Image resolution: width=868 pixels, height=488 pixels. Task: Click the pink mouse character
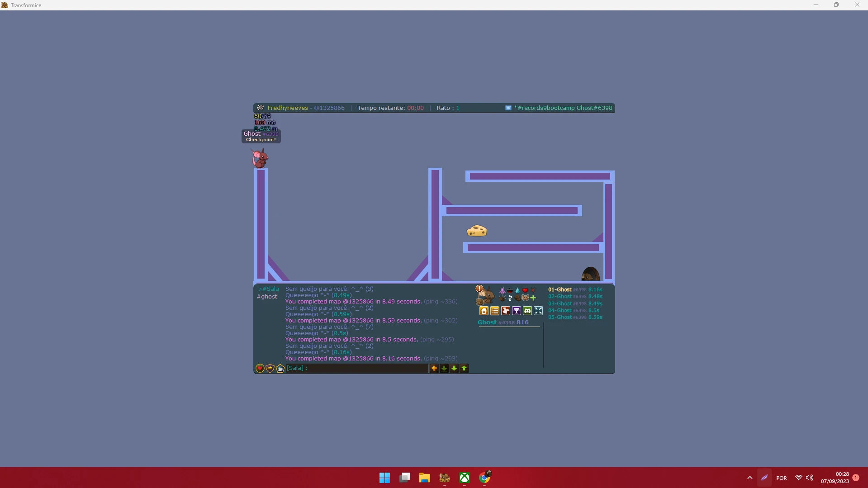pos(260,158)
